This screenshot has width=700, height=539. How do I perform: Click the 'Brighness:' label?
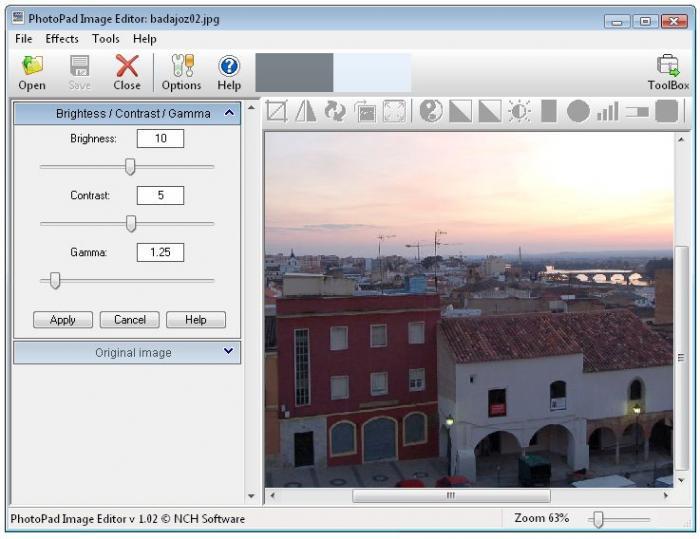tap(93, 139)
